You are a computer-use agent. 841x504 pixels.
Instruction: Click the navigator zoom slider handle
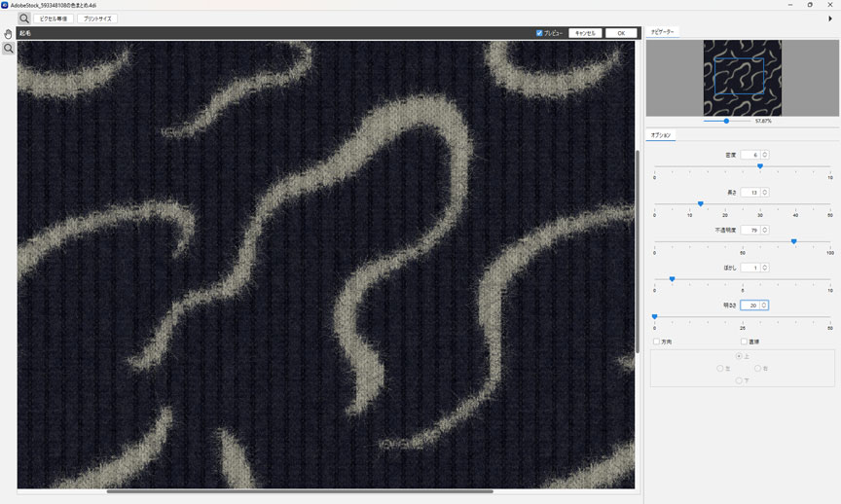[726, 121]
